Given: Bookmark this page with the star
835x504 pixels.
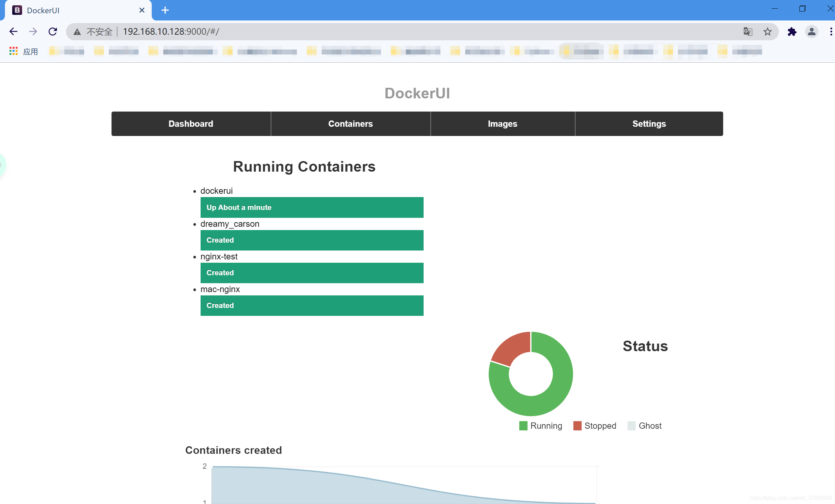Looking at the screenshot, I should click(767, 32).
